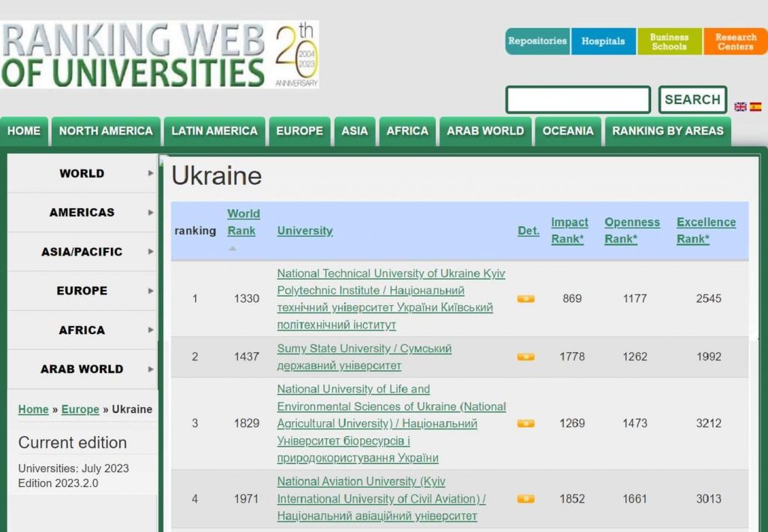Click excellence rank value 3013
Image resolution: width=768 pixels, height=532 pixels.
(709, 499)
